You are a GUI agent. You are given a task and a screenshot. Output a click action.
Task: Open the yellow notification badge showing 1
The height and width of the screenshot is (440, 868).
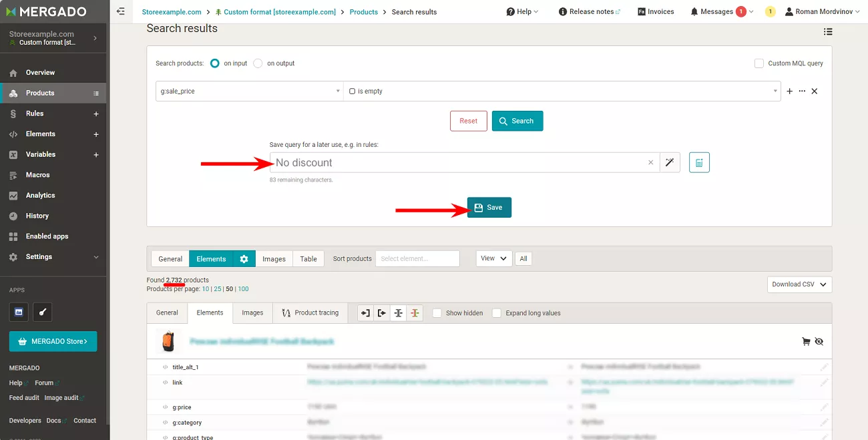point(770,11)
